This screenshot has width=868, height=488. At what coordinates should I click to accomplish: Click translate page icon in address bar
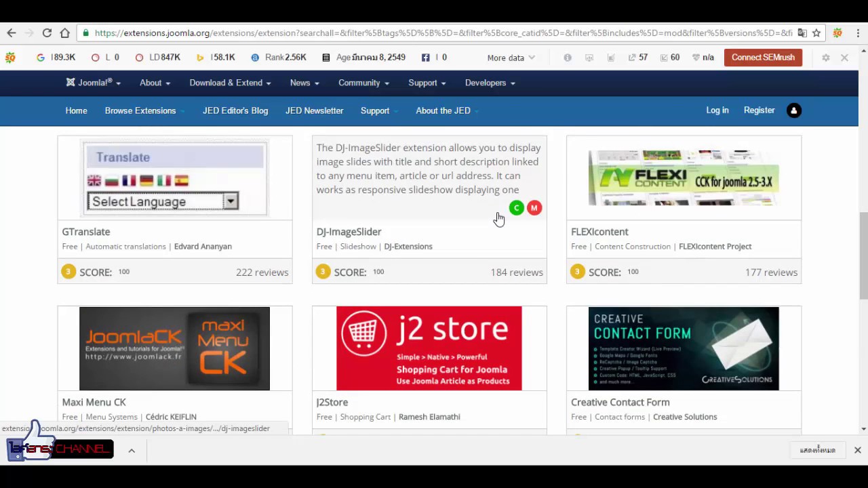(802, 33)
